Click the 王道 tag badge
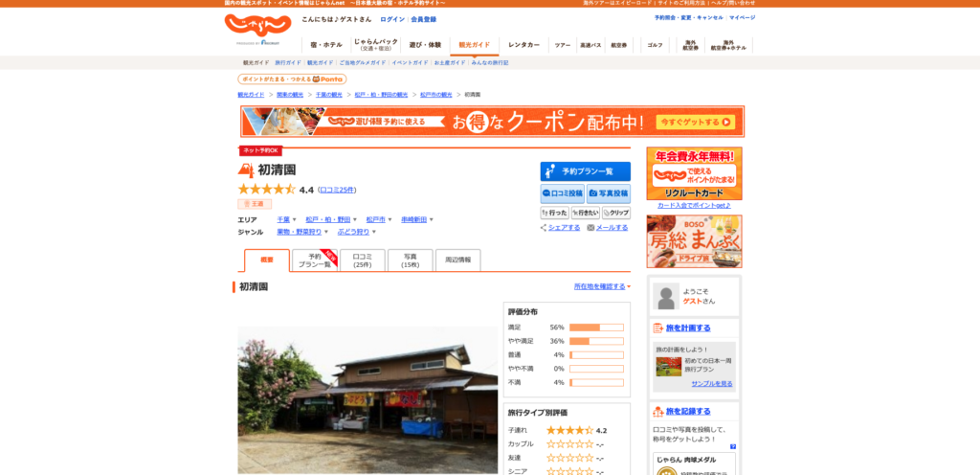 click(255, 204)
